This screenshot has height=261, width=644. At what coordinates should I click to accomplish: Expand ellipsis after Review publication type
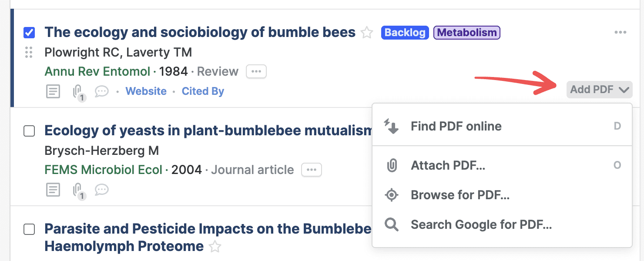256,71
